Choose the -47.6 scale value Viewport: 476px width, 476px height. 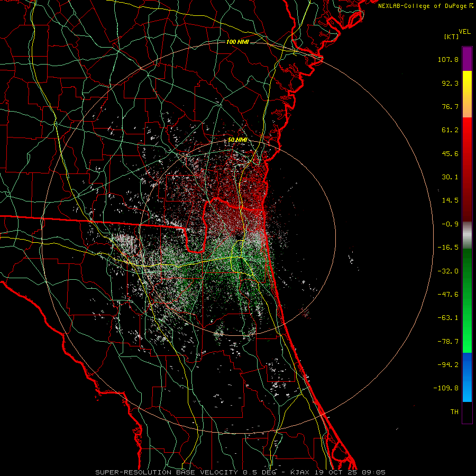(x=448, y=295)
